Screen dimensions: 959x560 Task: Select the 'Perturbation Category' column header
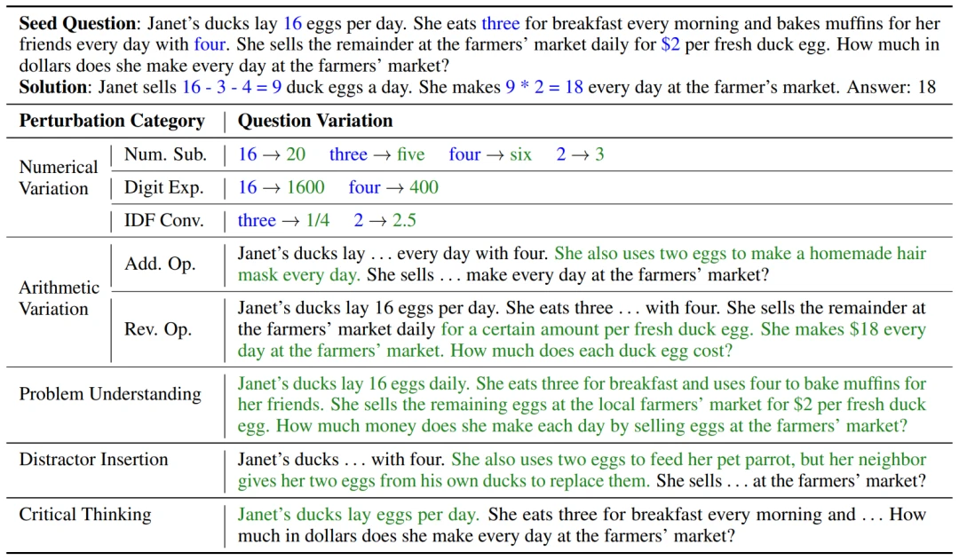[x=112, y=121]
